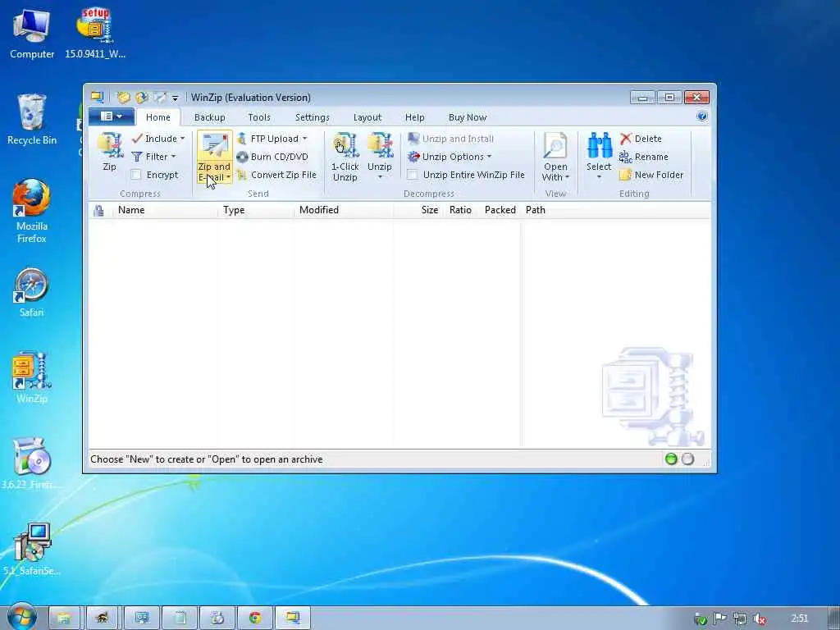
Task: Click the Rename icon
Action: coord(625,157)
